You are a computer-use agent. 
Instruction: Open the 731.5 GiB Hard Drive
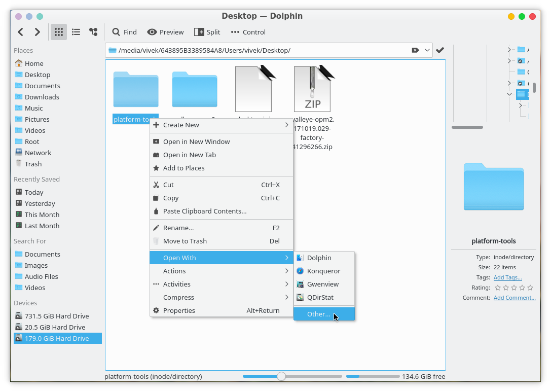pos(58,316)
